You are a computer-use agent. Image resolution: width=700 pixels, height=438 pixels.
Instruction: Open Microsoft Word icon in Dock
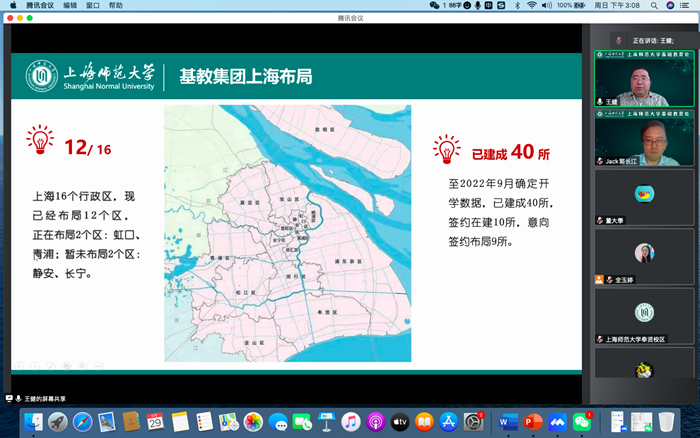[x=508, y=422]
